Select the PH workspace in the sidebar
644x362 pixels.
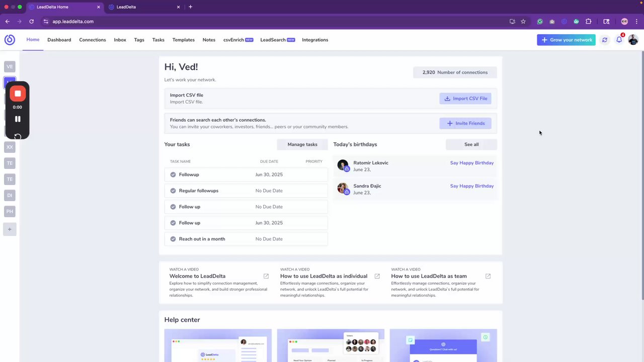[10, 211]
